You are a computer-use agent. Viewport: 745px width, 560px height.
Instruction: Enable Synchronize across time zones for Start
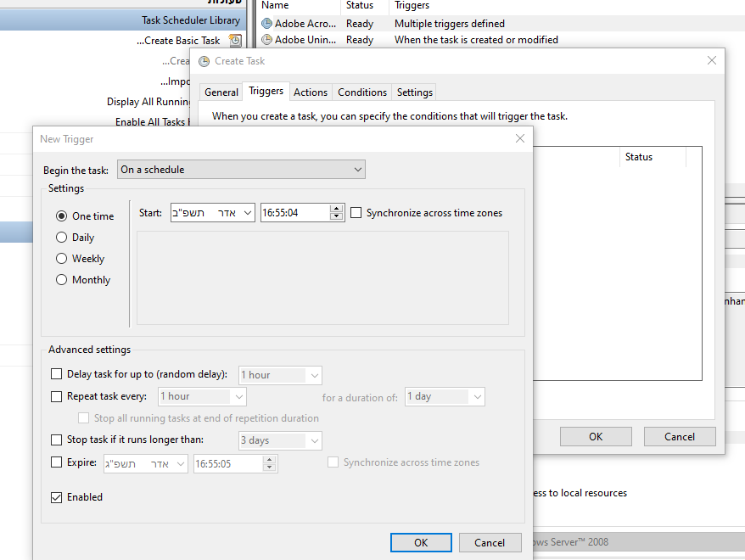click(356, 212)
